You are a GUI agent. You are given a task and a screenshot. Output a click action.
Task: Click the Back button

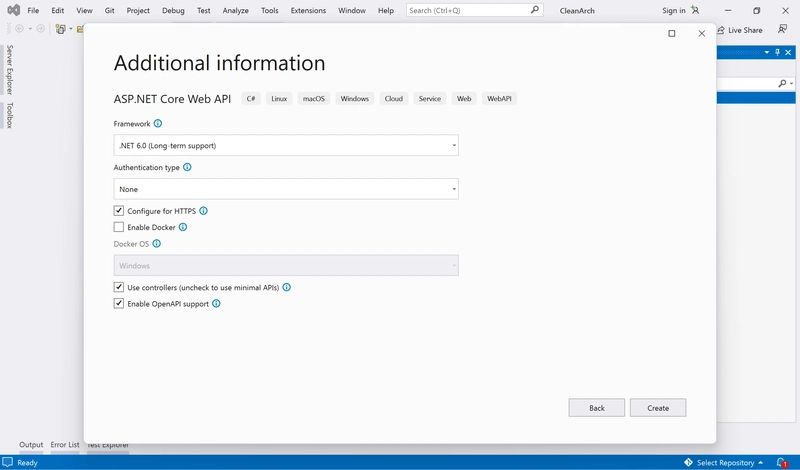pos(597,408)
